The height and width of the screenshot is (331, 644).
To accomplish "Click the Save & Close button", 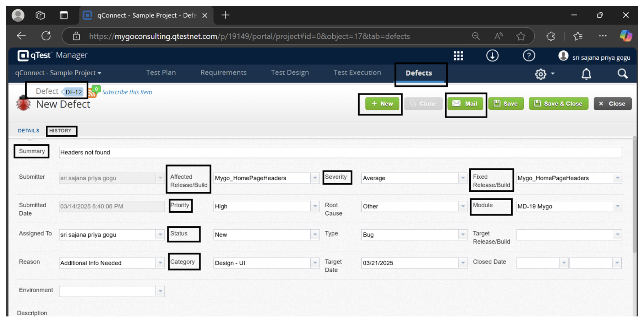I will [558, 103].
